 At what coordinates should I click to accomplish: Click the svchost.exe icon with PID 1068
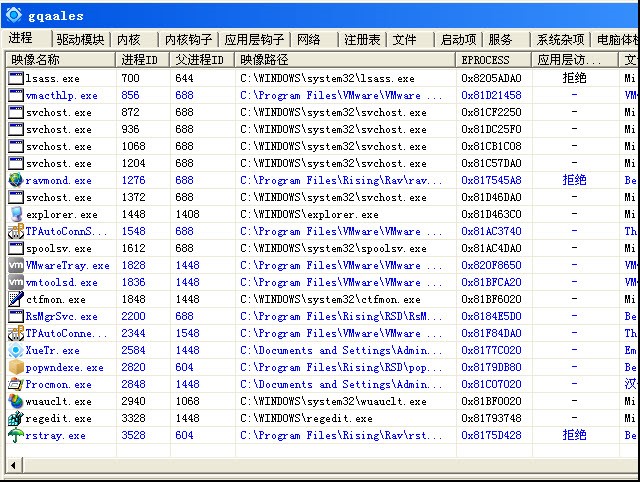tap(16, 146)
